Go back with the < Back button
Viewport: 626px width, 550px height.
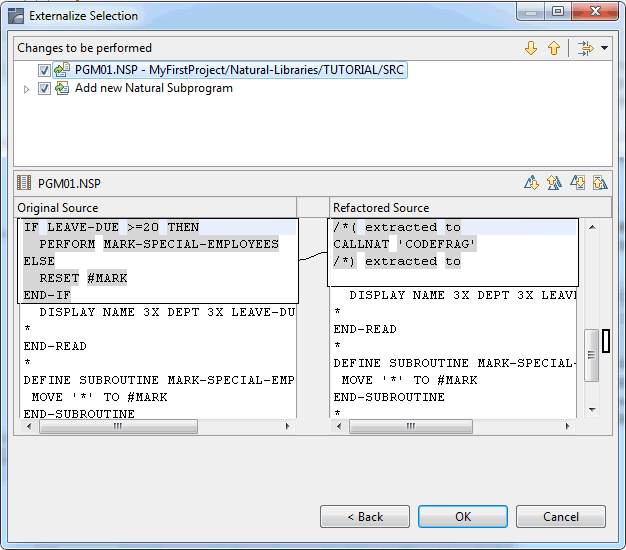365,517
